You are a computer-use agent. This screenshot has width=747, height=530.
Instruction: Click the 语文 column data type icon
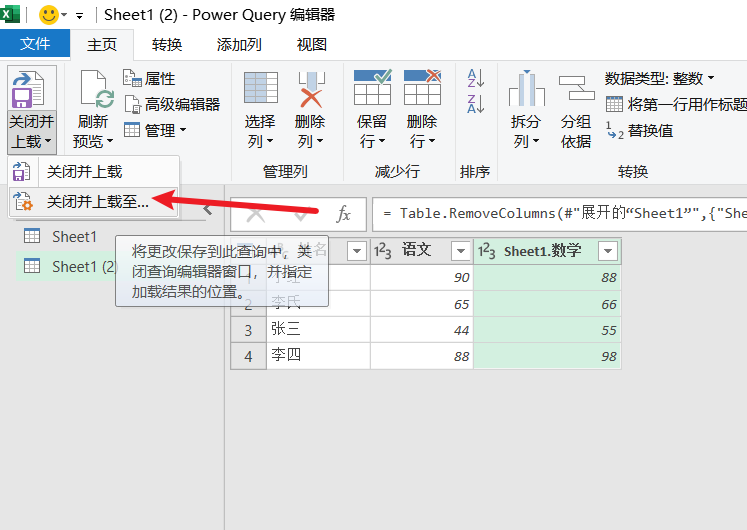point(383,251)
